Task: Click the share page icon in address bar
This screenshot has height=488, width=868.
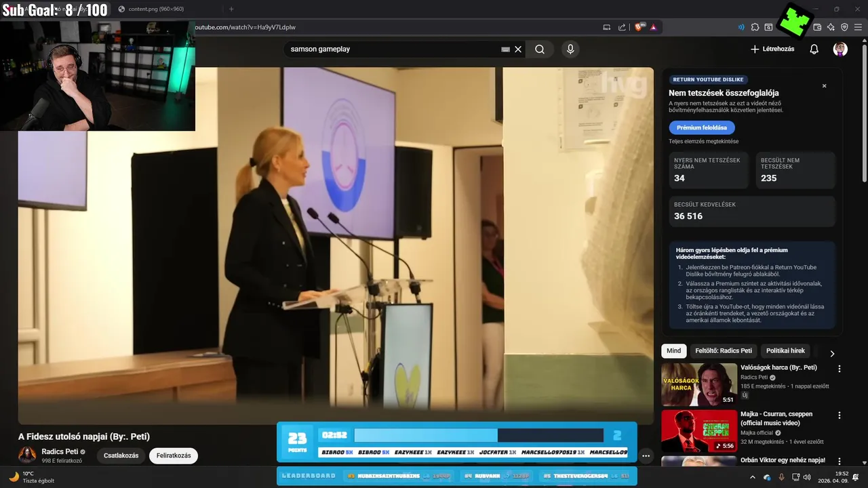Action: 622,27
